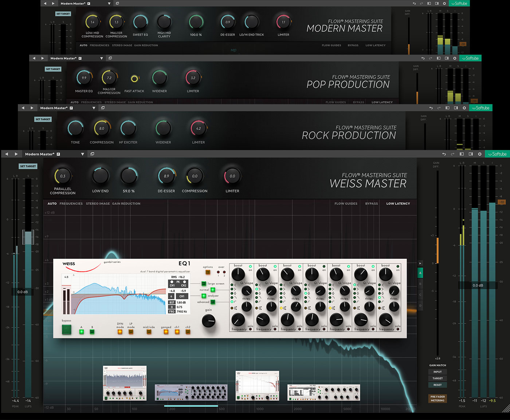Click the Weiss Master De-Esser knob
The image size is (510, 420).
(x=166, y=177)
